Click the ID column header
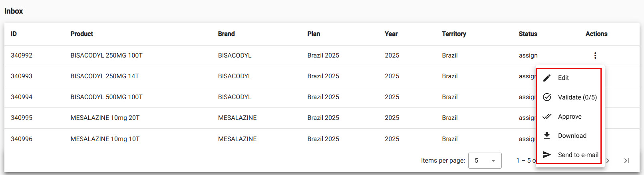The width and height of the screenshot is (644, 175). click(x=14, y=34)
